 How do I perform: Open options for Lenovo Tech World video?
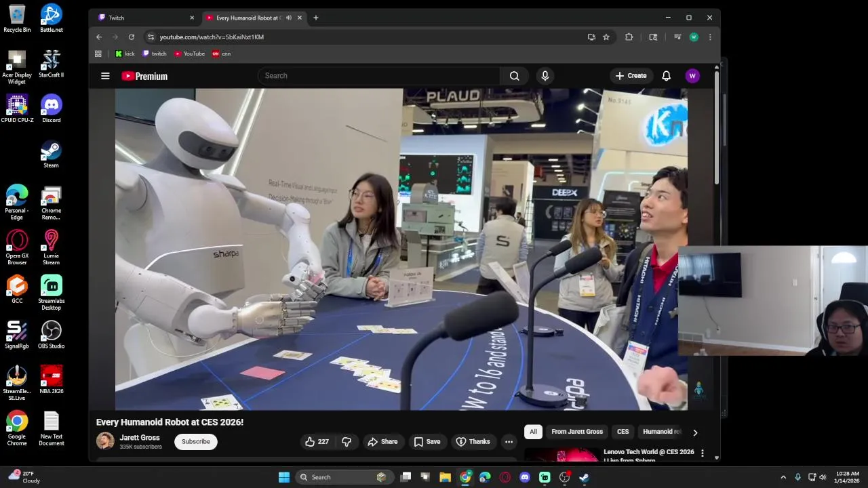(703, 453)
